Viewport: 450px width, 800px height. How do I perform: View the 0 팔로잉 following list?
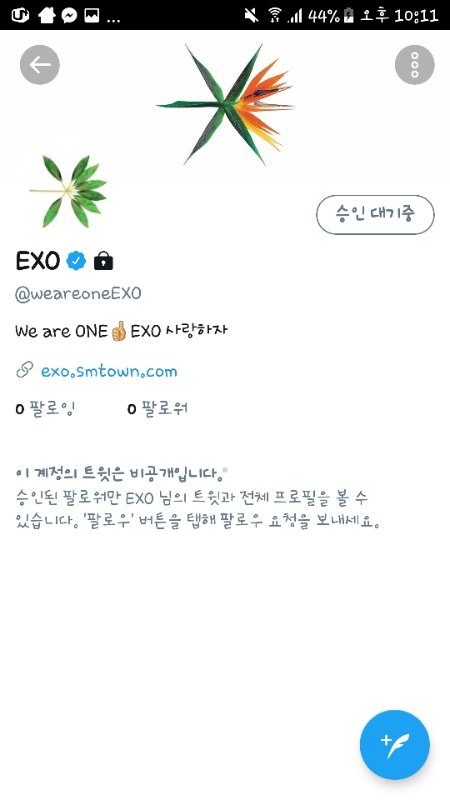pyautogui.click(x=46, y=408)
